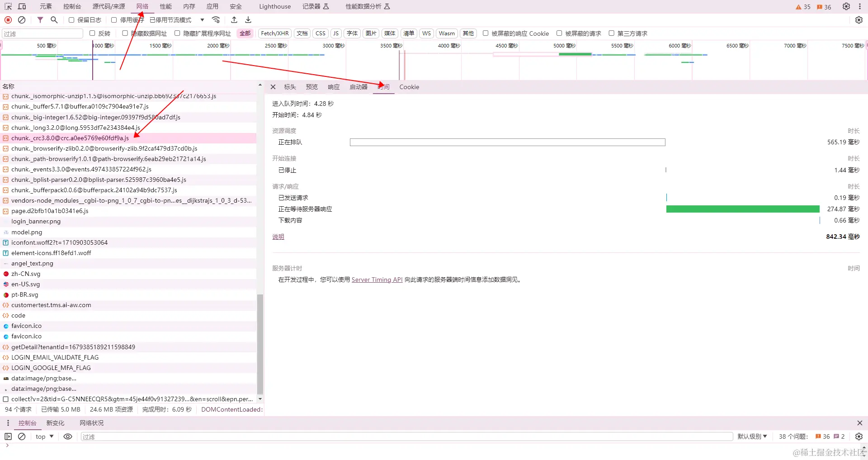Screen dimensions: 868x460
Task: Tick the 反转 filter checkbox
Action: (x=92, y=33)
